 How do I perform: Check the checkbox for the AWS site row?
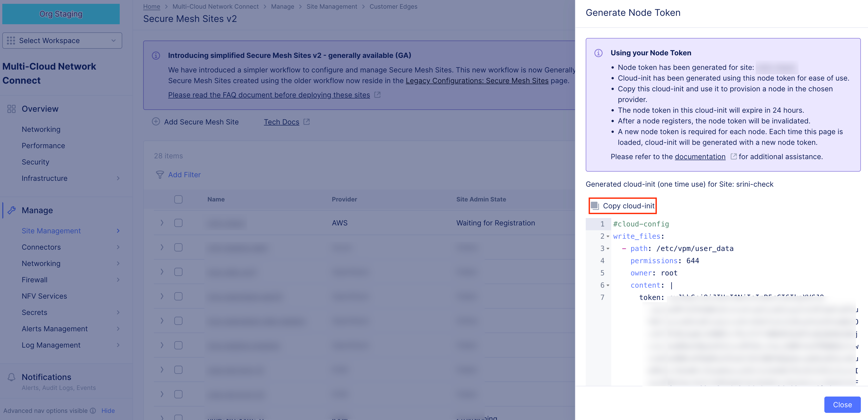178,223
